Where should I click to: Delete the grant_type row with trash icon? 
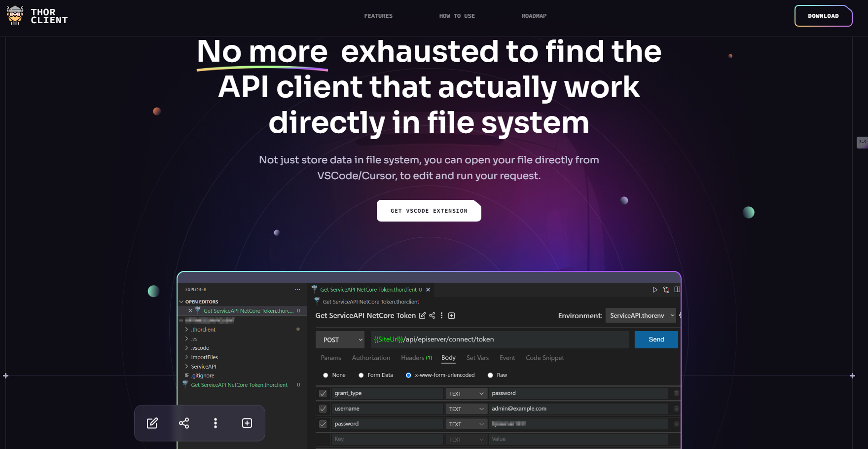pyautogui.click(x=676, y=393)
